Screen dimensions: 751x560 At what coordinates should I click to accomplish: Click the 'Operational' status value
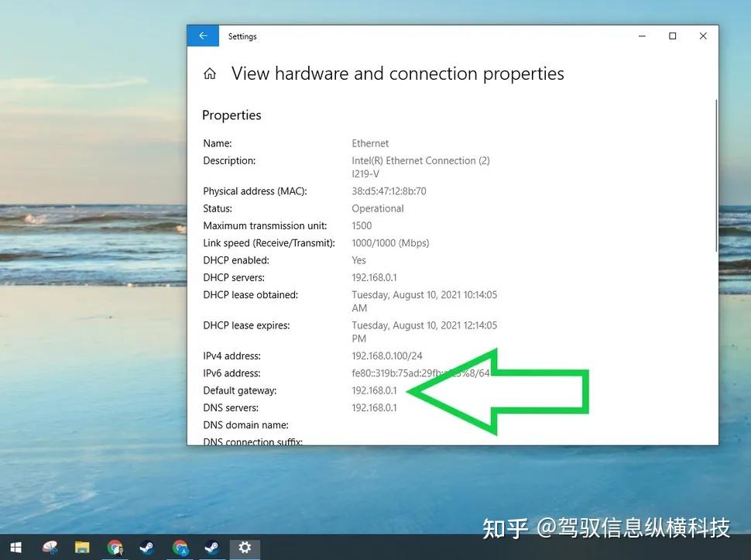click(377, 208)
